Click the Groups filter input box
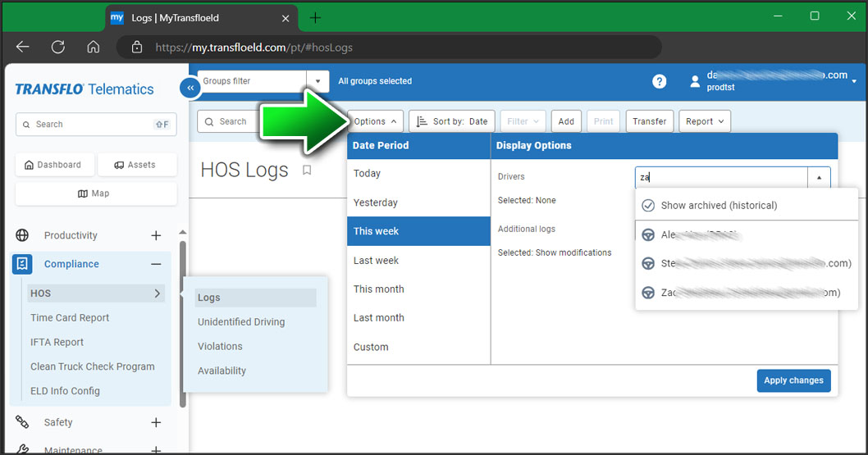 (x=251, y=81)
